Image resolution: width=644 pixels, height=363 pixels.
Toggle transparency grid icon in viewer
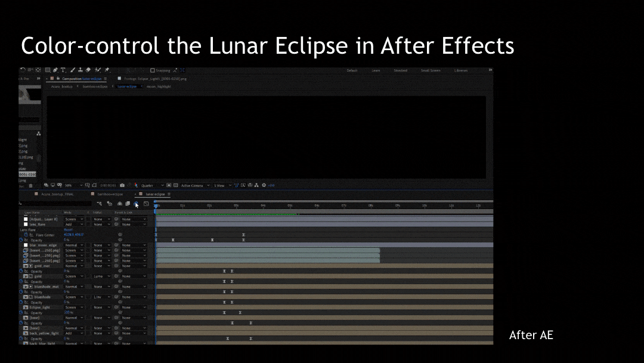click(175, 186)
